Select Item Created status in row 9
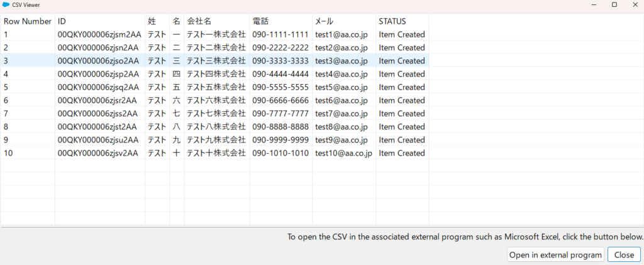This screenshot has width=644, height=265. click(402, 140)
